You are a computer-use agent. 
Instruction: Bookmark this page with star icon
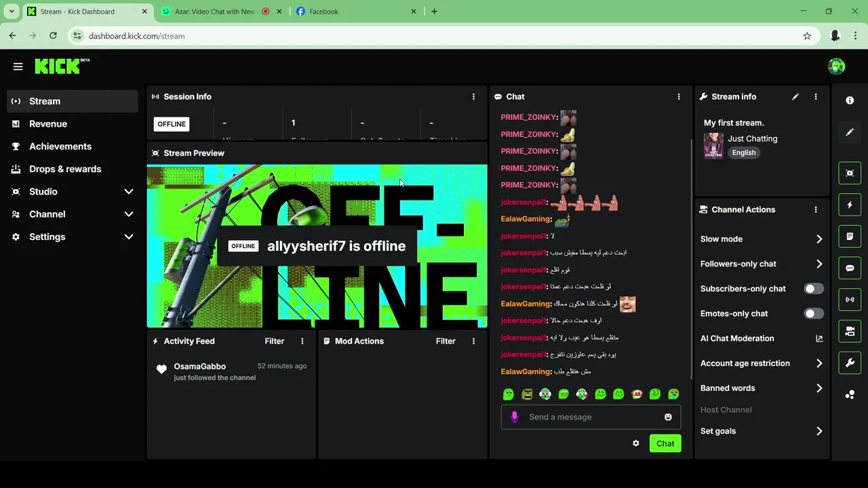(807, 36)
